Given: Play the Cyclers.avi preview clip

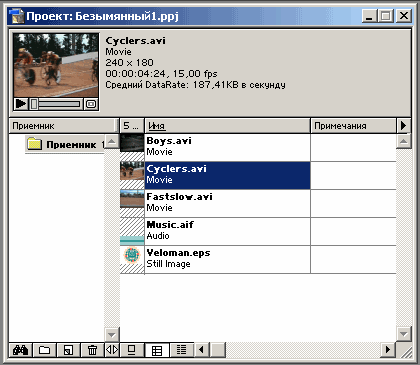Looking at the screenshot, I should (21, 104).
